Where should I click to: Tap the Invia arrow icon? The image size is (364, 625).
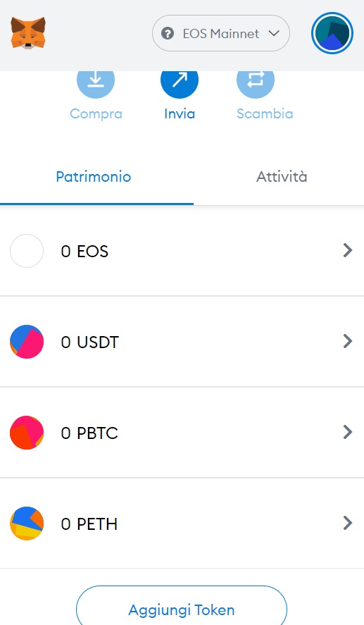coord(180,80)
